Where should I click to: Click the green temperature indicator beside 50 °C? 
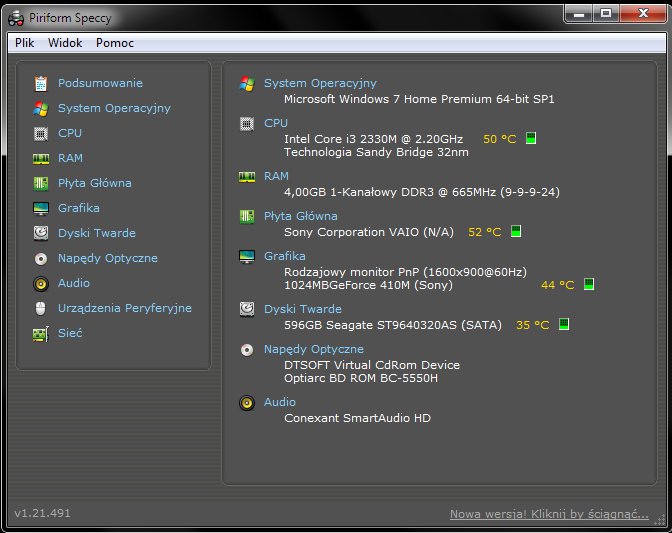tap(531, 138)
